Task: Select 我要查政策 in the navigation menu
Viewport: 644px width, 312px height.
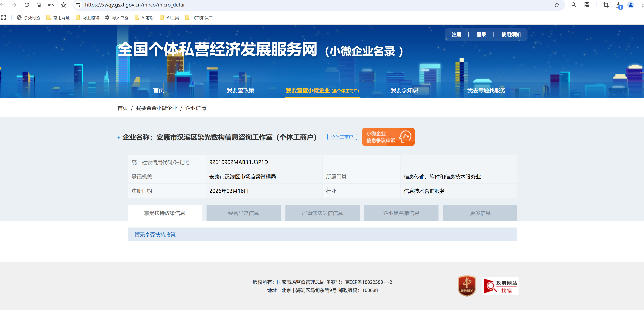Action: click(x=240, y=90)
